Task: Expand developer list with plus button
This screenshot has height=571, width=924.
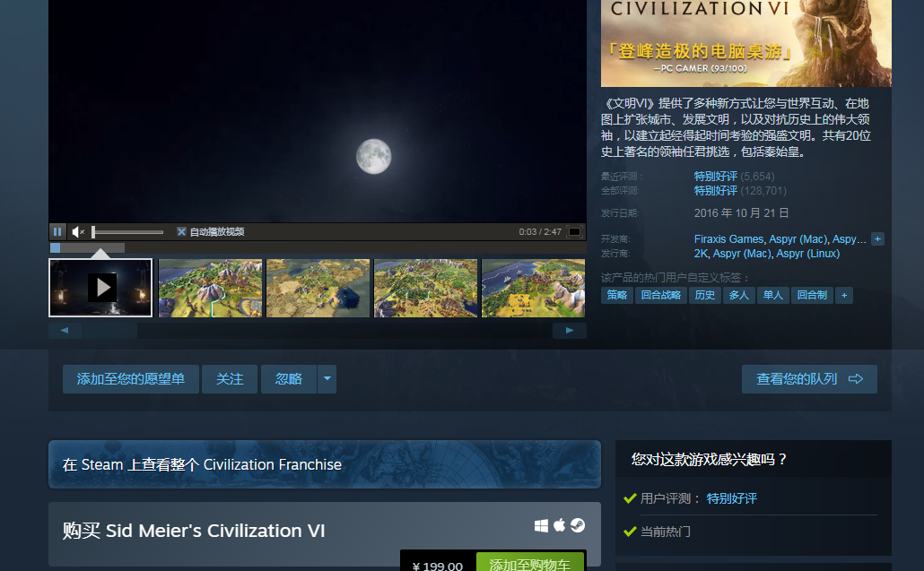Action: pyautogui.click(x=877, y=239)
